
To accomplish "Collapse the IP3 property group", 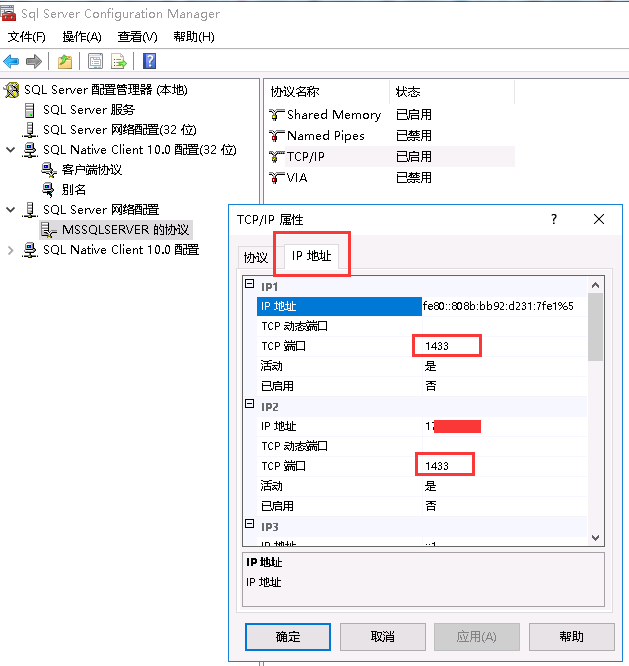I will 250,523.
